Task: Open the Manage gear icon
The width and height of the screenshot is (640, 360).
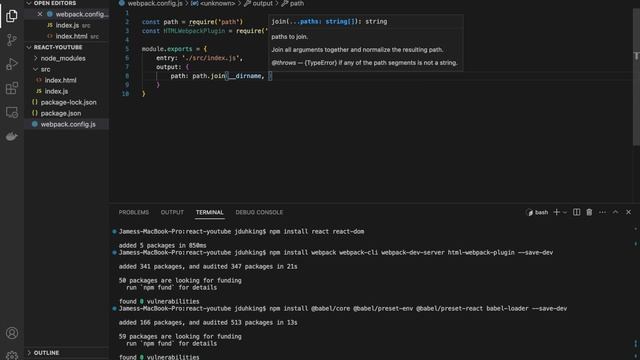Action: (x=12, y=356)
